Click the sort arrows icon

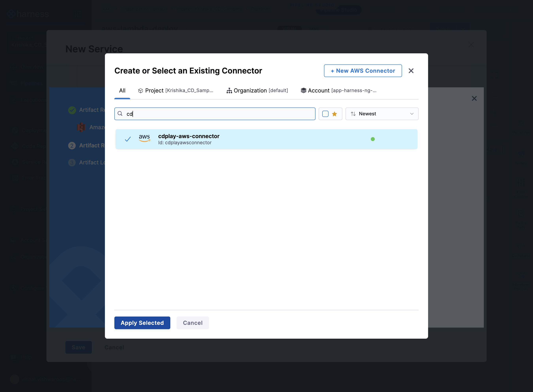point(353,114)
